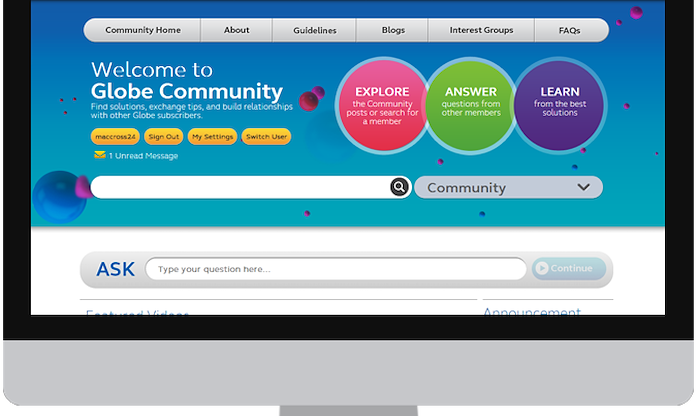Expand the Community search scope dropdown
Viewport: 700px width, 416px height.
508,187
